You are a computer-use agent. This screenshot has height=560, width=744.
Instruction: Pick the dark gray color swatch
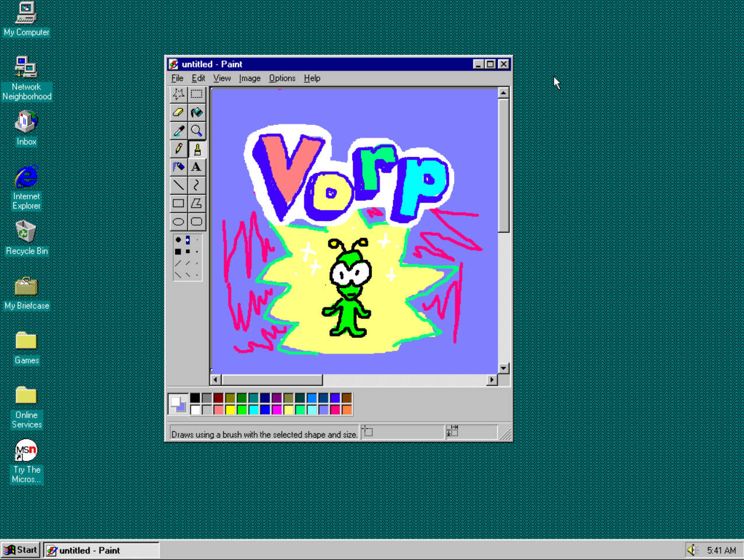(207, 398)
